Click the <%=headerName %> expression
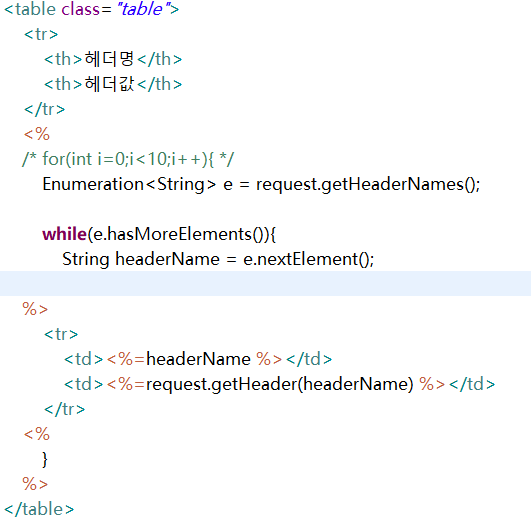531x529 pixels. click(x=194, y=359)
